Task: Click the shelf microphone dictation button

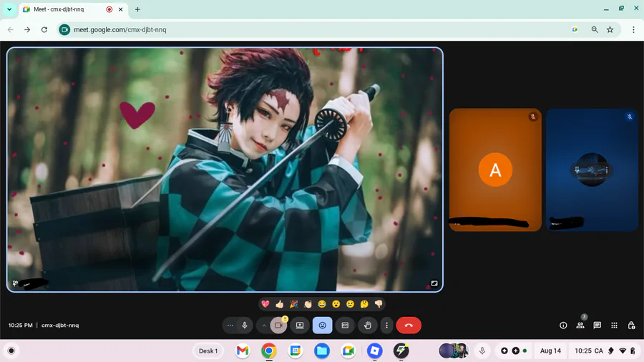Action: [x=482, y=351]
